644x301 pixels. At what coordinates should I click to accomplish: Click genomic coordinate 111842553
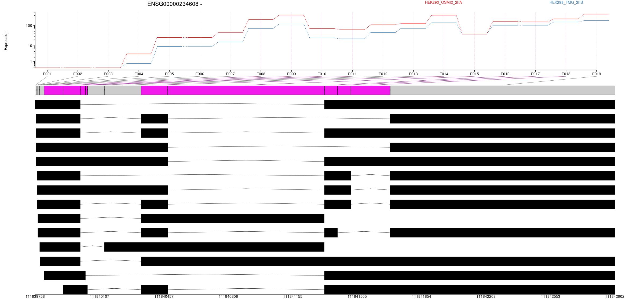click(x=551, y=297)
